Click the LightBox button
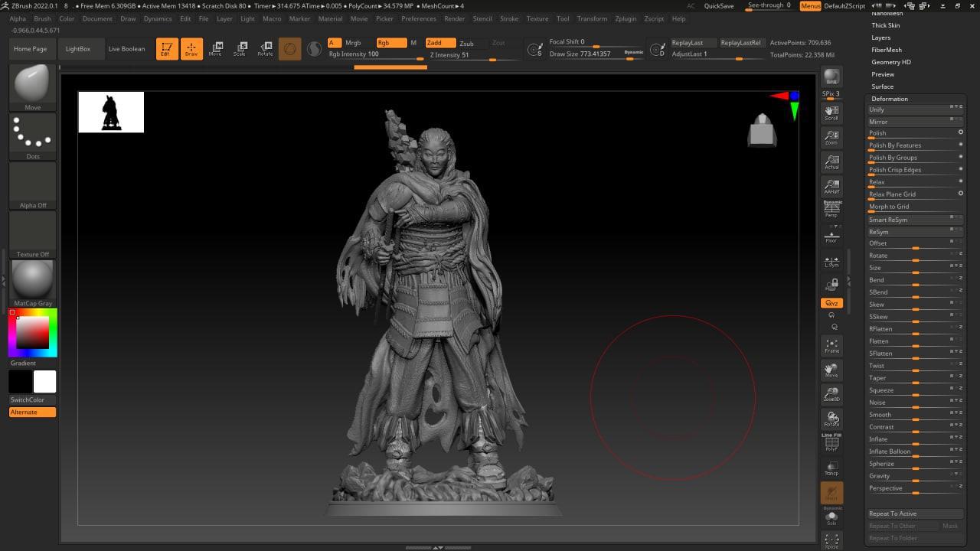 pos(78,49)
